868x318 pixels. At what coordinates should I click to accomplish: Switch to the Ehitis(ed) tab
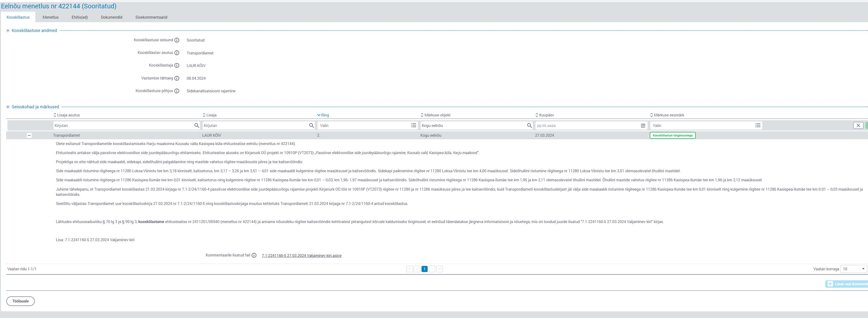[79, 17]
